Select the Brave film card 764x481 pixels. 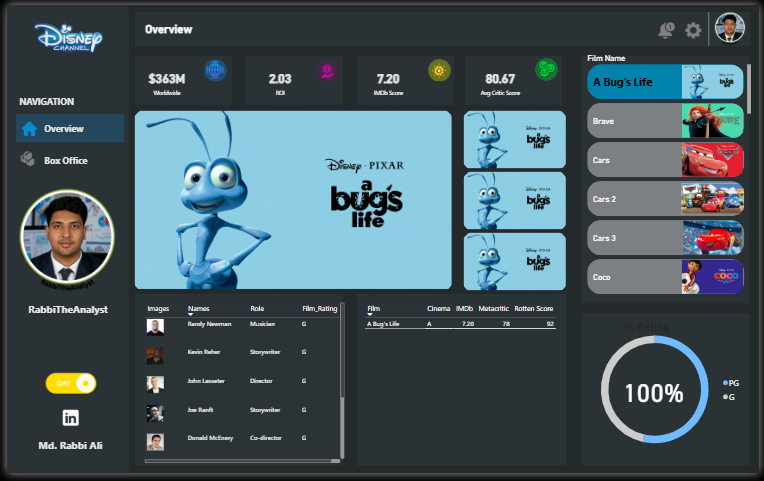pyautogui.click(x=665, y=121)
